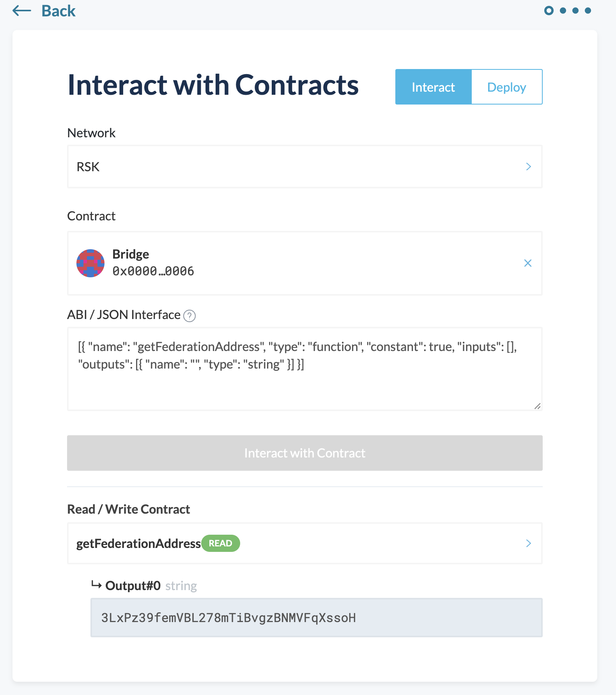The height and width of the screenshot is (695, 616).
Task: Click the ABI text area resize handle
Action: pos(537,406)
